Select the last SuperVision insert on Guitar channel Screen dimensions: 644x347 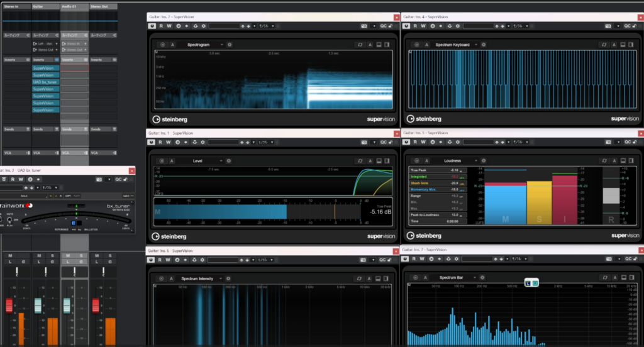tap(45, 110)
